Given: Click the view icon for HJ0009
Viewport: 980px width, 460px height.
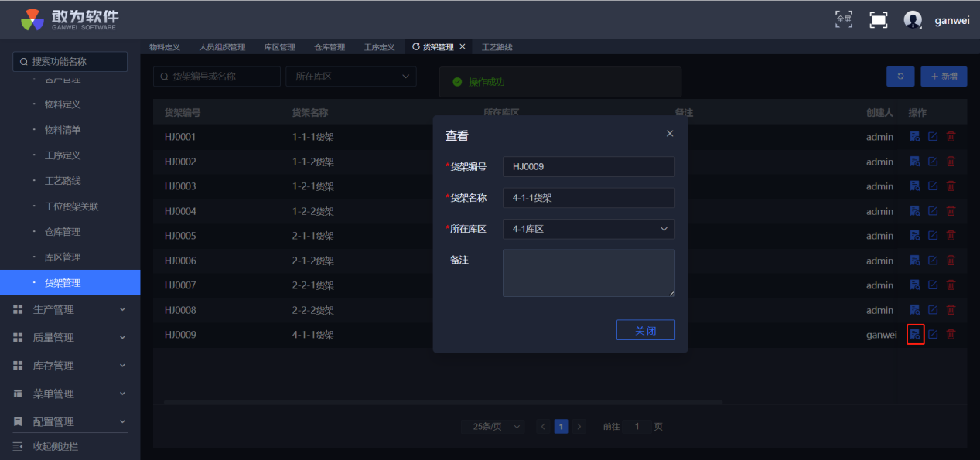Looking at the screenshot, I should pos(915,335).
